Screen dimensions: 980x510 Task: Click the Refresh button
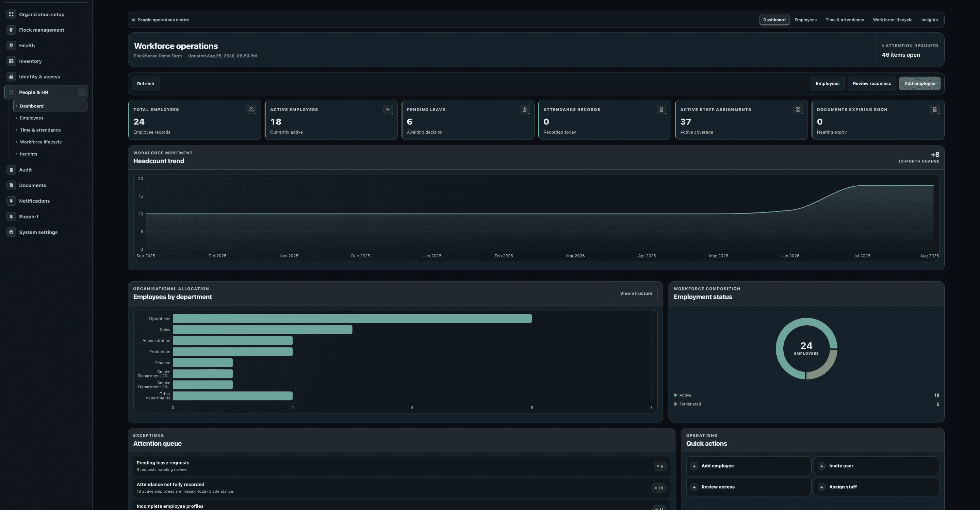point(145,84)
